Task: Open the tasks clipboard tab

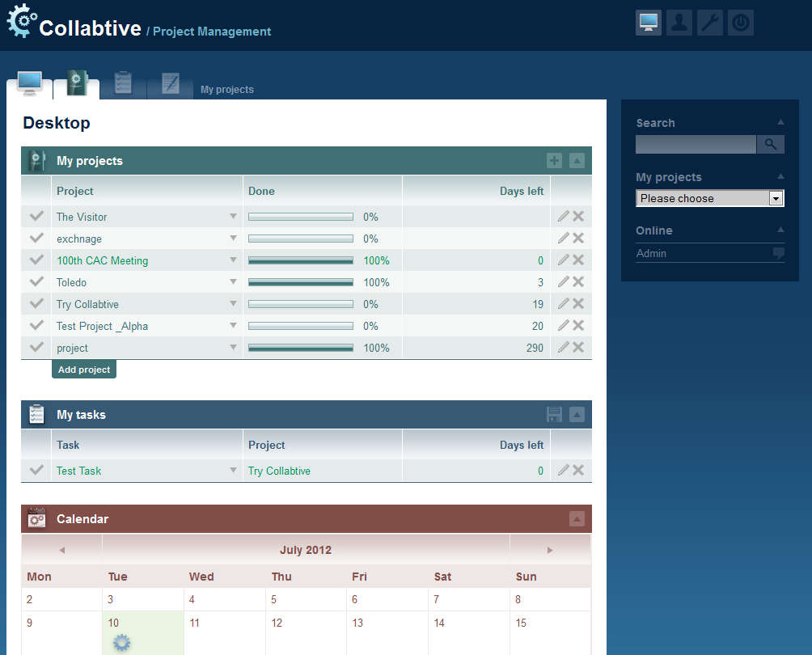Action: (x=123, y=83)
